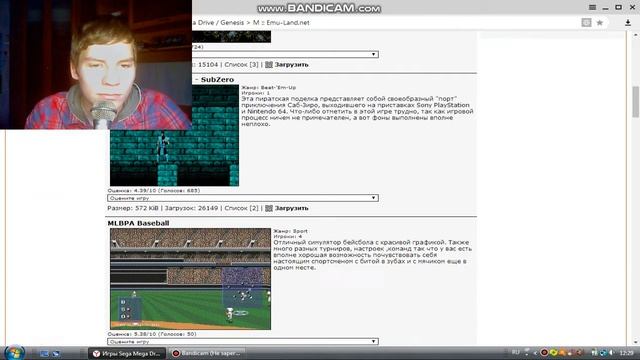Click Загрузить link above SubZero heading
The height and width of the screenshot is (360, 640).
coord(291,64)
